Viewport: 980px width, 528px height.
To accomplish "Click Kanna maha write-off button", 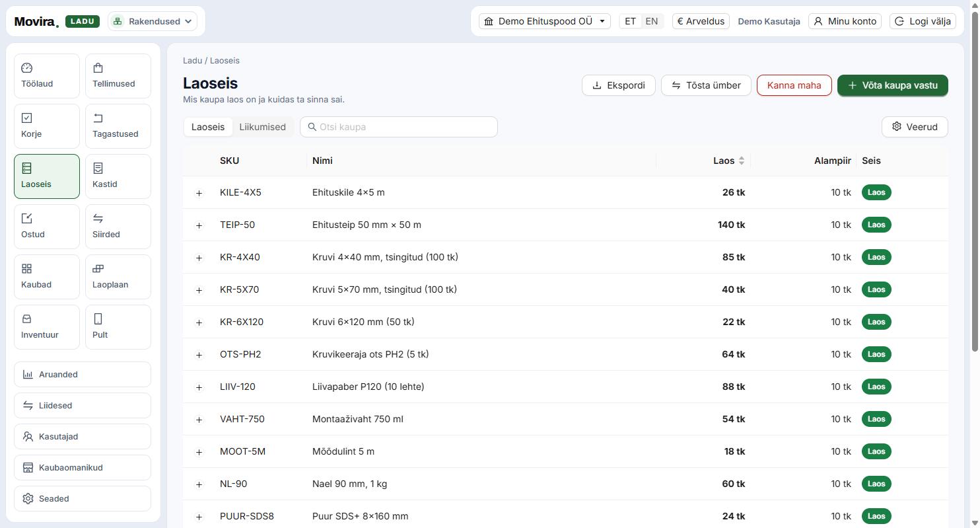I will click(794, 85).
